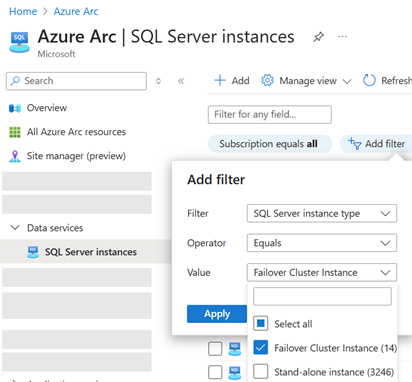Select the second list row checkbox
The width and height of the screenshot is (412, 382).
(215, 372)
